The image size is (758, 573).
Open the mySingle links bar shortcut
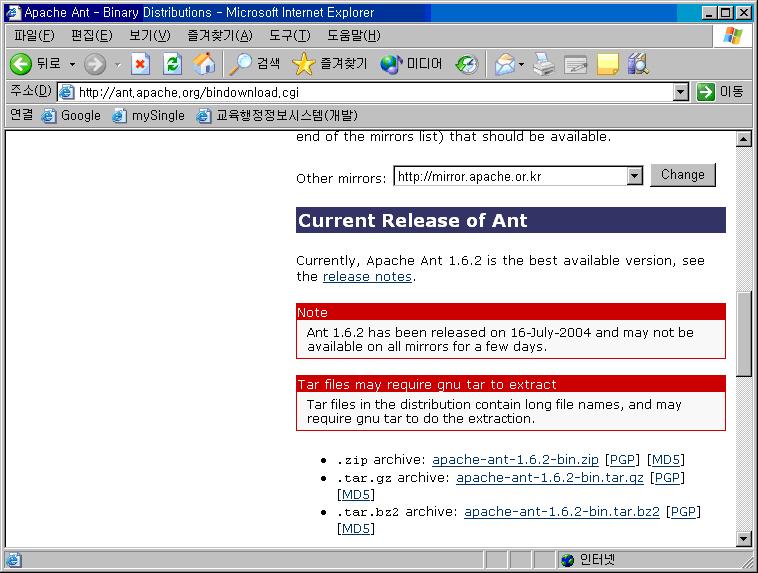click(x=148, y=116)
